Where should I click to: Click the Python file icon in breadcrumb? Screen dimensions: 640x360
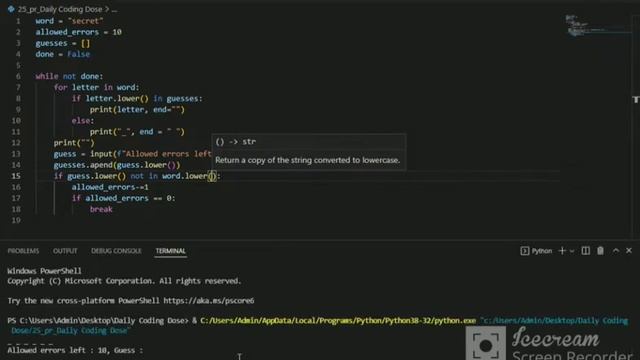[11, 9]
